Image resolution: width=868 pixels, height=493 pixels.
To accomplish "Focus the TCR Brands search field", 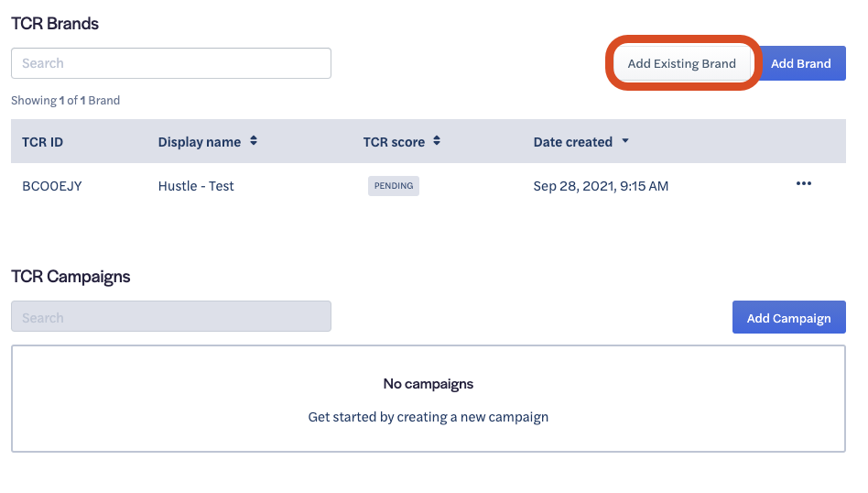I will click(x=171, y=63).
